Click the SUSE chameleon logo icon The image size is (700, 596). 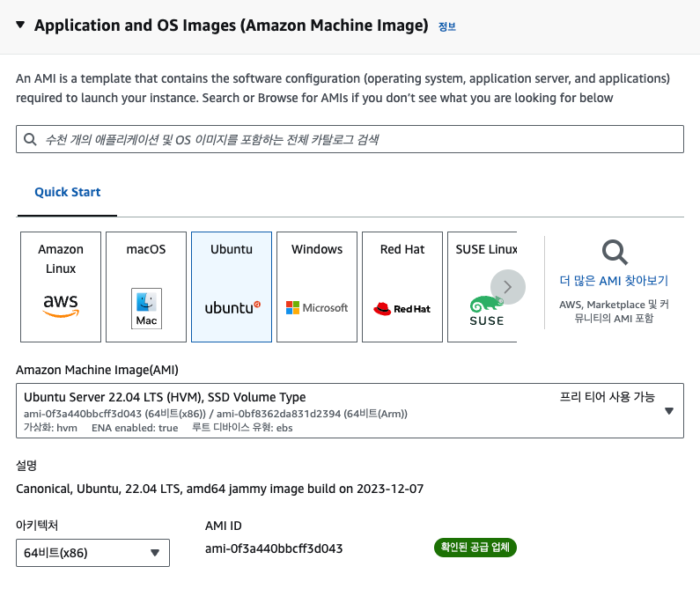486,311
